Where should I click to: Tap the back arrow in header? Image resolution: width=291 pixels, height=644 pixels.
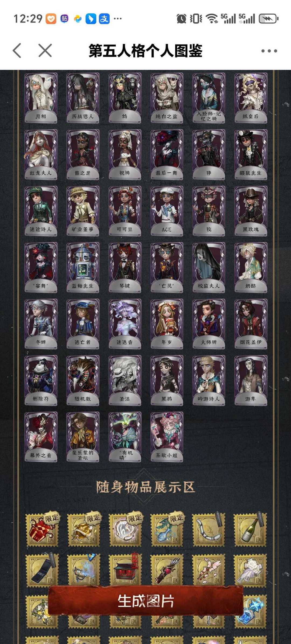click(x=17, y=50)
